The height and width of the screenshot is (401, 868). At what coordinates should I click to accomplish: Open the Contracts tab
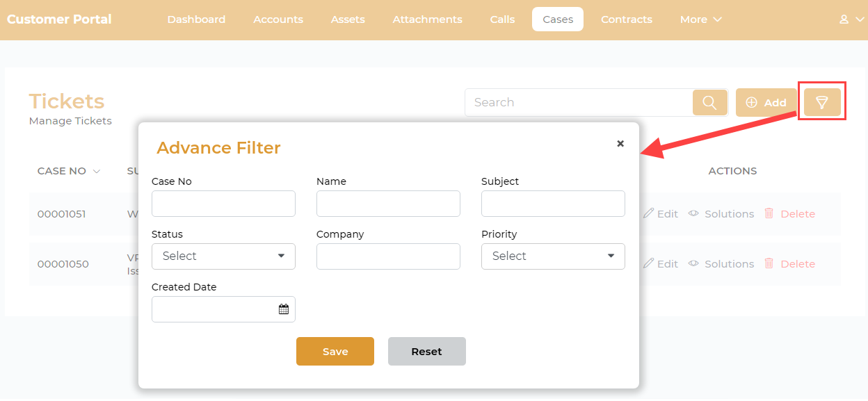click(626, 19)
